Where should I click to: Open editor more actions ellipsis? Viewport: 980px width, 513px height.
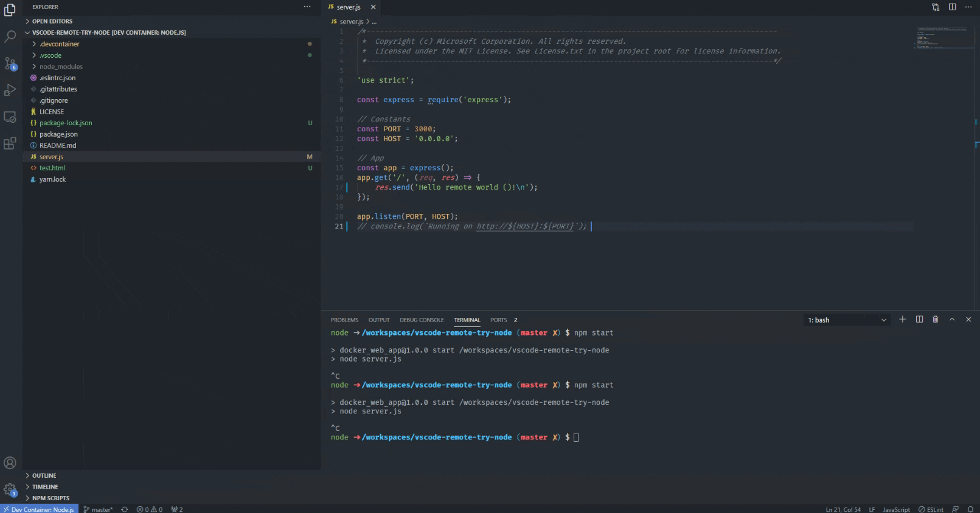pos(968,7)
